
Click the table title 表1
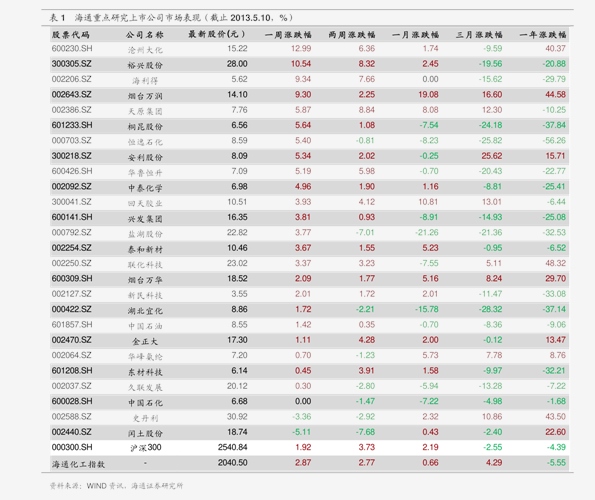point(57,17)
